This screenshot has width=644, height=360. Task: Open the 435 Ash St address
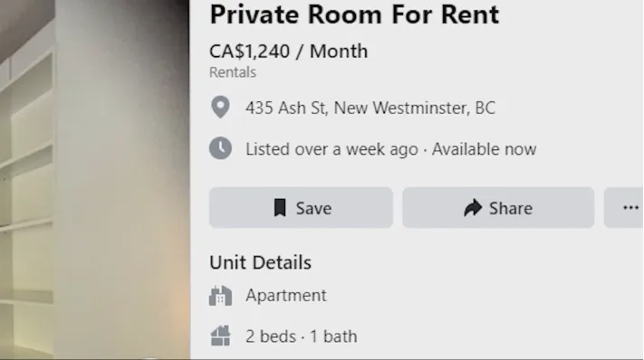click(x=370, y=109)
